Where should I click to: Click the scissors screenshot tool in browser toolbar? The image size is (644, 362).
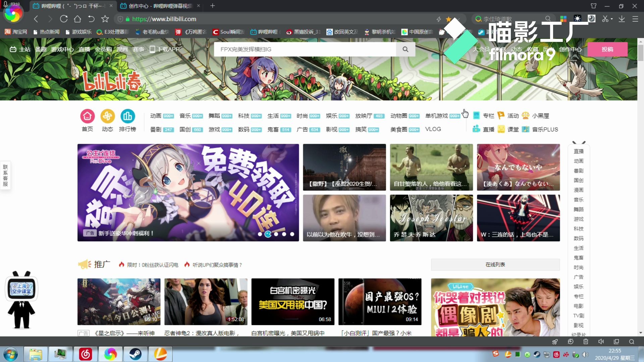[605, 19]
